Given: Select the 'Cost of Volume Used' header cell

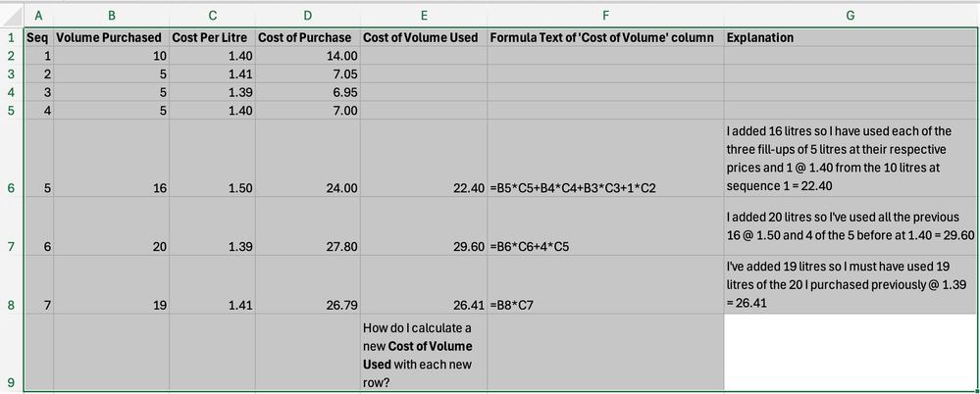Looking at the screenshot, I should click(x=425, y=37).
